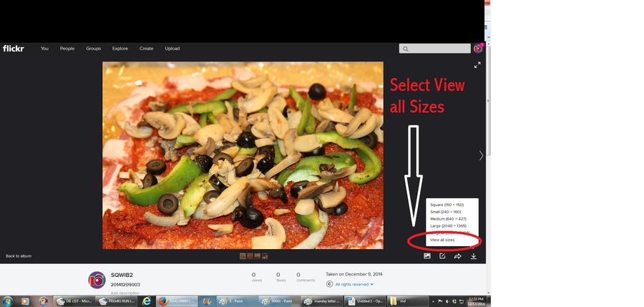Click the SQWIB2 profile avatar

pos(97,280)
